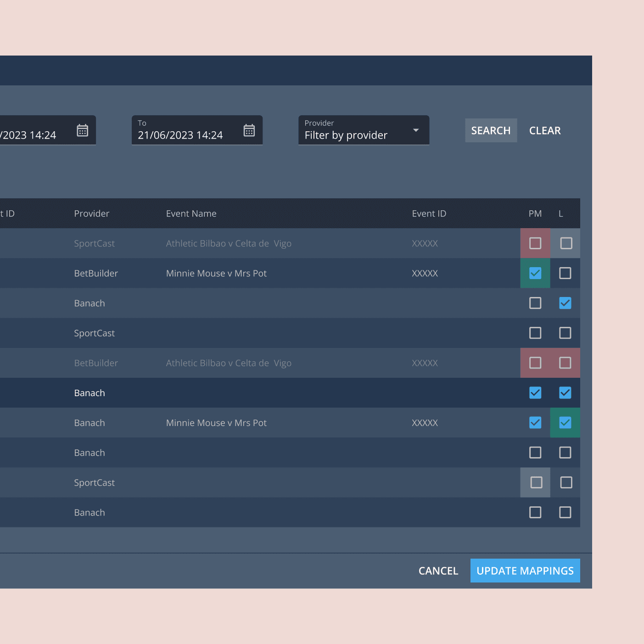Uncheck PM in the highlighted Banach row
644x644 pixels.
(535, 392)
